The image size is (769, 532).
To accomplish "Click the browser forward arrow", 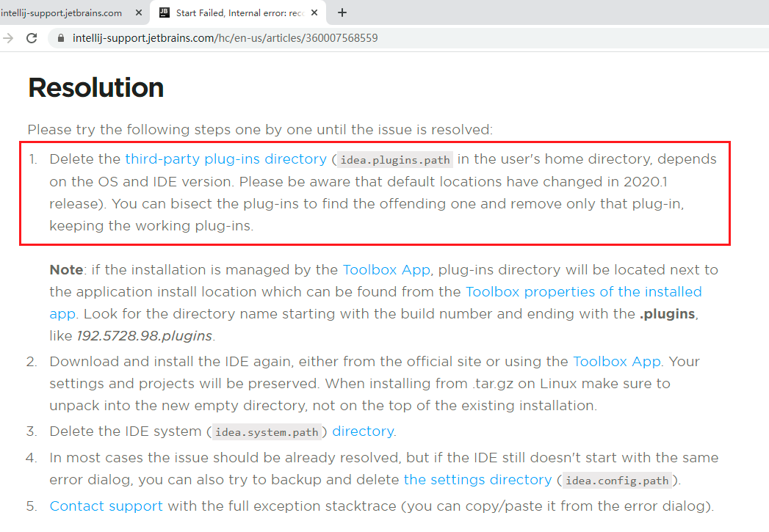I will (x=8, y=38).
